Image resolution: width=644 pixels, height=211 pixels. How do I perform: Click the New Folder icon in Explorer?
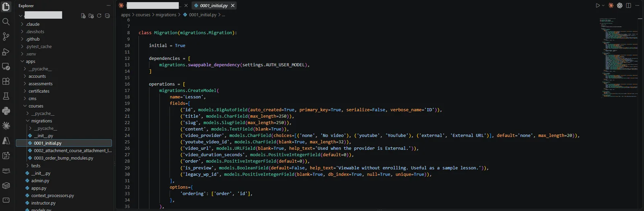pos(91,16)
